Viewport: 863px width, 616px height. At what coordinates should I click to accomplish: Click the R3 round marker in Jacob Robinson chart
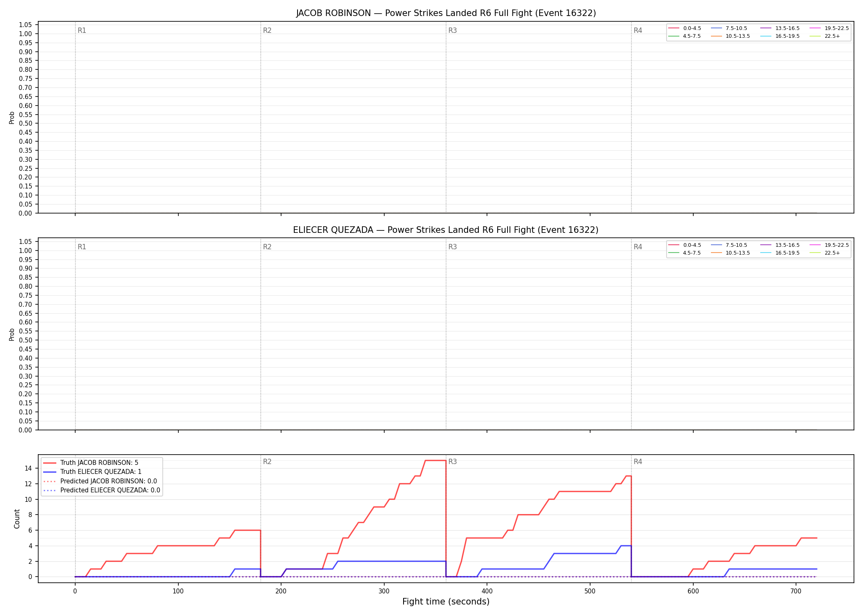[452, 30]
